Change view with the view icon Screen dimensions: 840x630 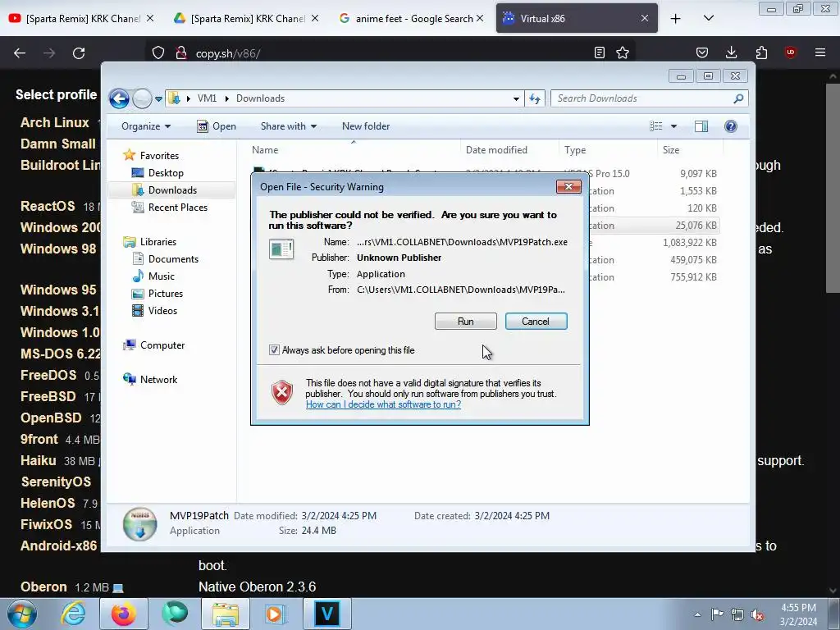pyautogui.click(x=655, y=126)
